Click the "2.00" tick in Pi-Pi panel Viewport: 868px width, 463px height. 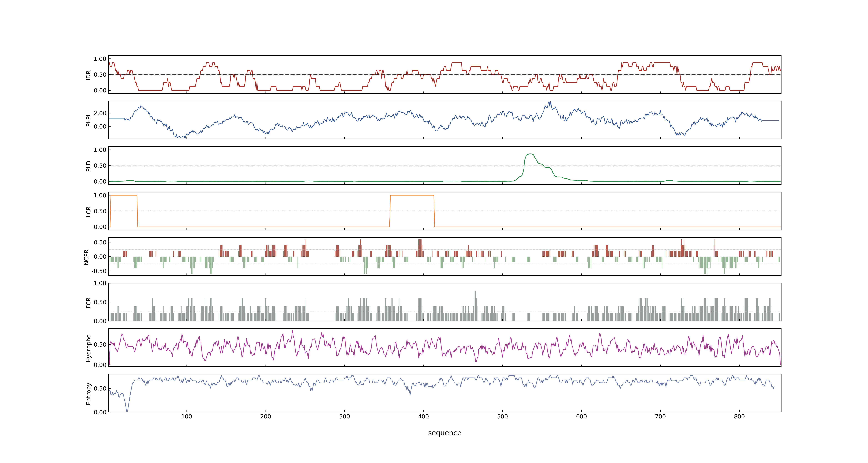(x=100, y=113)
